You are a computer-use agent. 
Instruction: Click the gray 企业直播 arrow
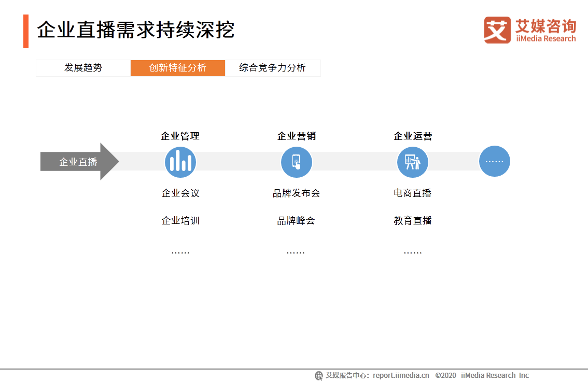[79, 162]
